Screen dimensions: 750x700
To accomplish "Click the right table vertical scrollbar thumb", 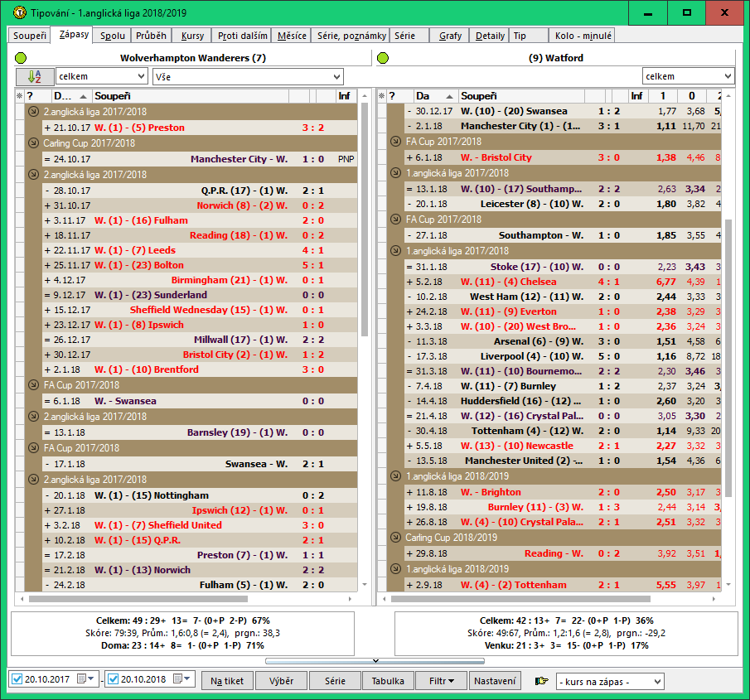I will tap(728, 359).
